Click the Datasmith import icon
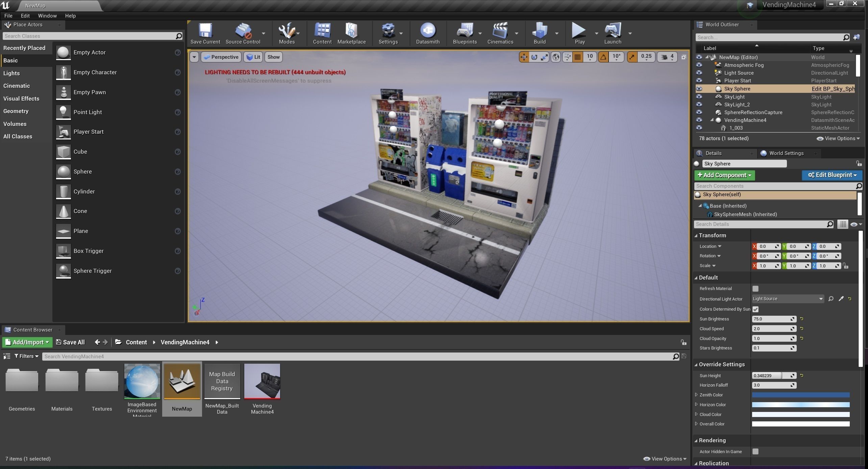The height and width of the screenshot is (469, 868). tap(428, 33)
